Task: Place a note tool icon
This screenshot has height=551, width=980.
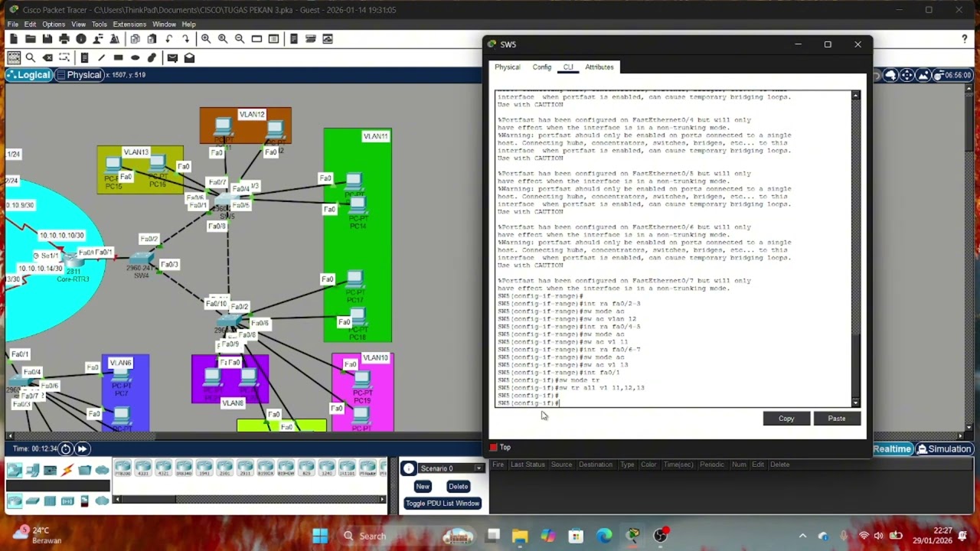Action: pyautogui.click(x=84, y=57)
